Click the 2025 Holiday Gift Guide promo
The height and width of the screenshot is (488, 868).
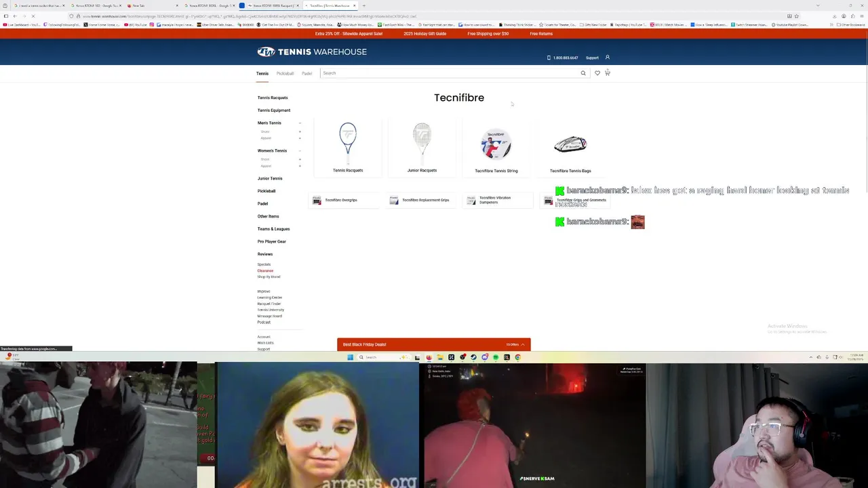click(425, 33)
